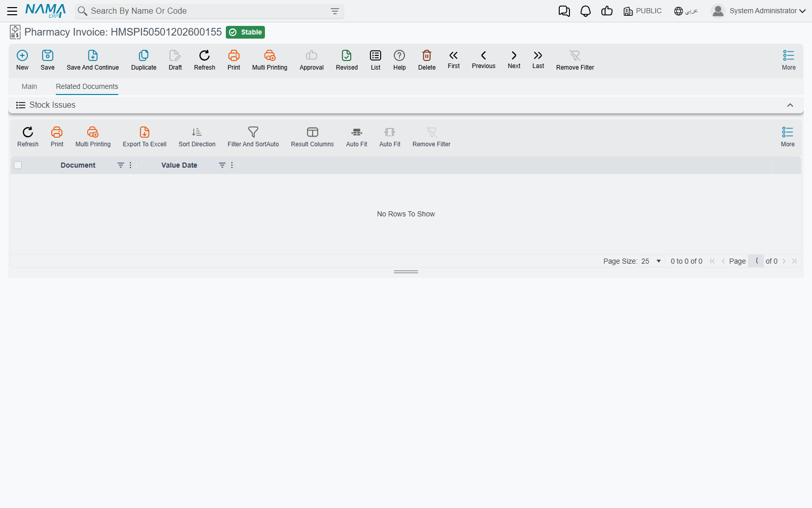Collapse the Stock Issues section
This screenshot has height=508, width=812.
click(x=790, y=105)
